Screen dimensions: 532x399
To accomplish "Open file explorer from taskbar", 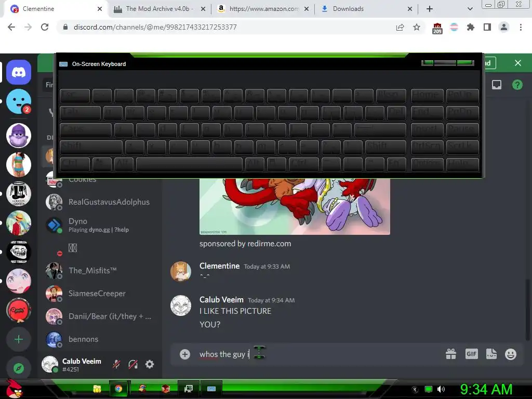I will tap(97, 389).
